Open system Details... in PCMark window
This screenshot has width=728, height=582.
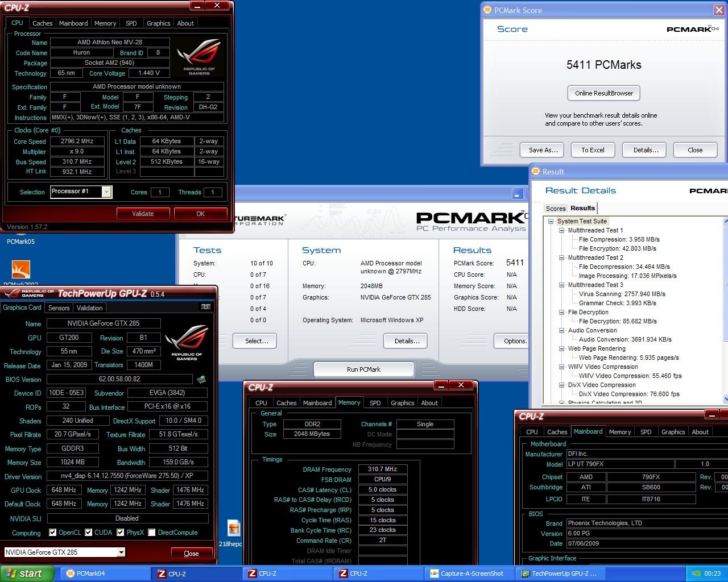(x=407, y=341)
